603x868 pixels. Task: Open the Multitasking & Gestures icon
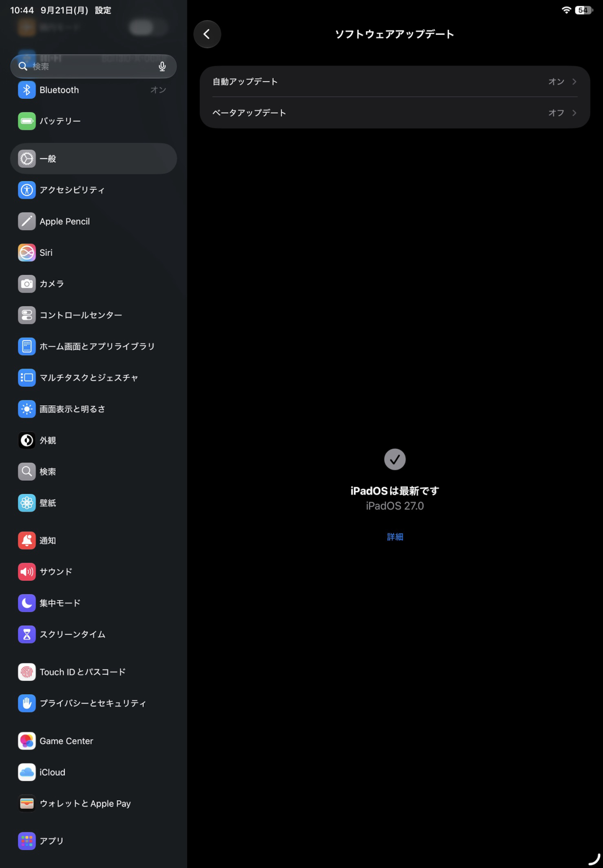tap(27, 378)
